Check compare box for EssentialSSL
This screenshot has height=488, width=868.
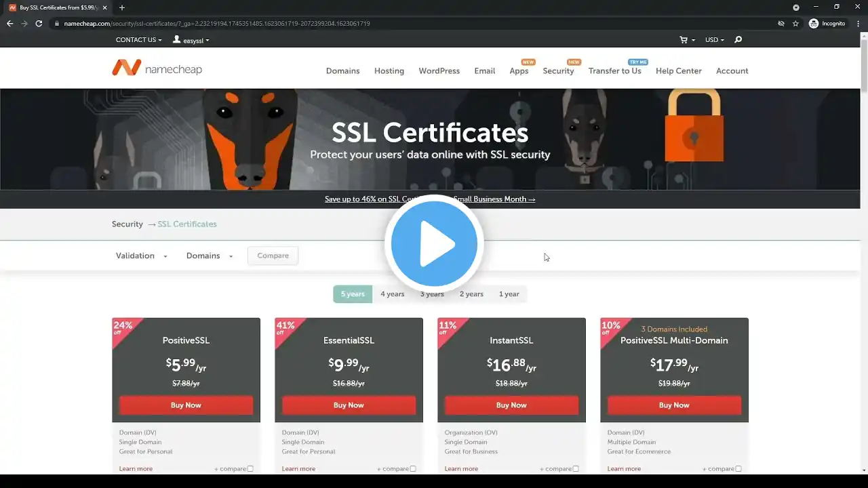[413, 468]
